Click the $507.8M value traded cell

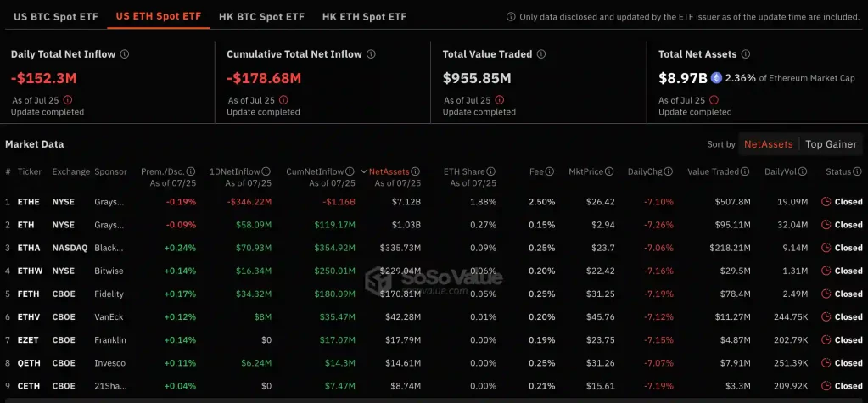tap(733, 202)
